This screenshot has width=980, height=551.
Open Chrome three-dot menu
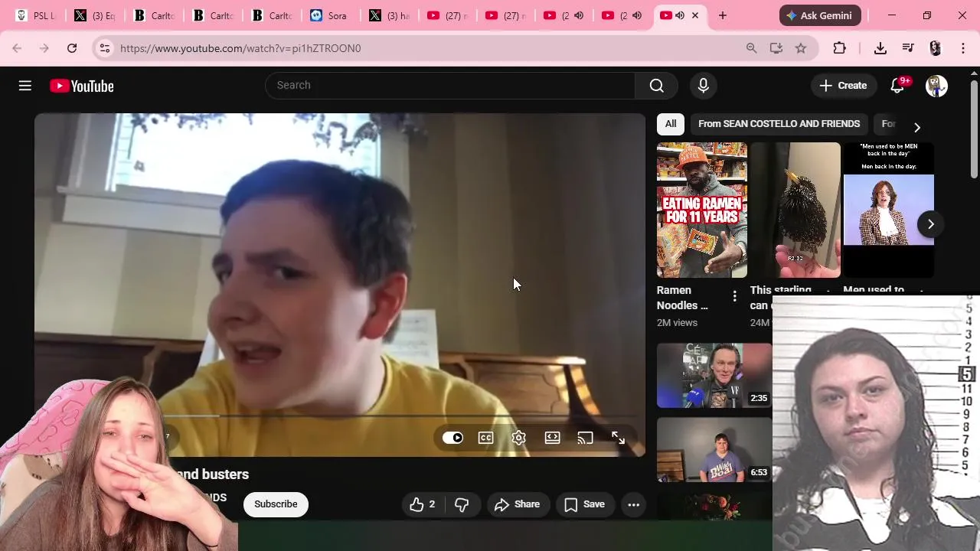pos(962,48)
